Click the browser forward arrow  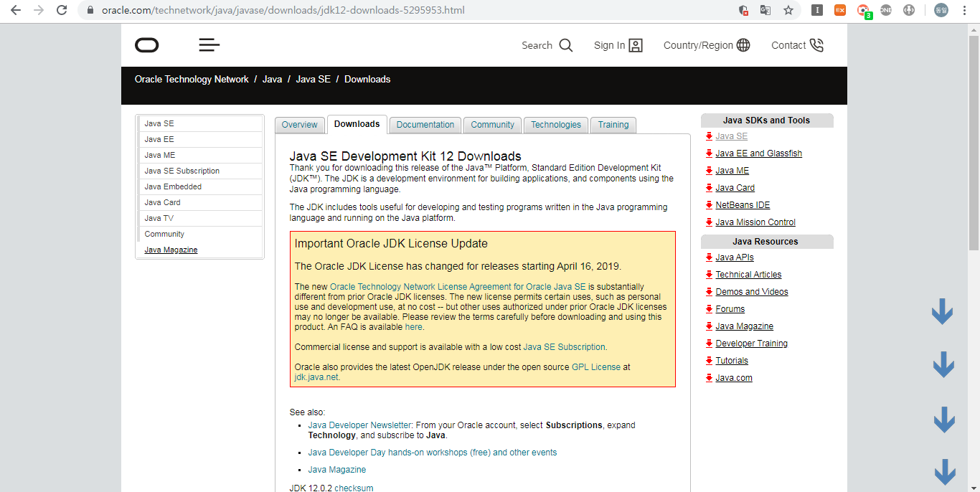39,10
